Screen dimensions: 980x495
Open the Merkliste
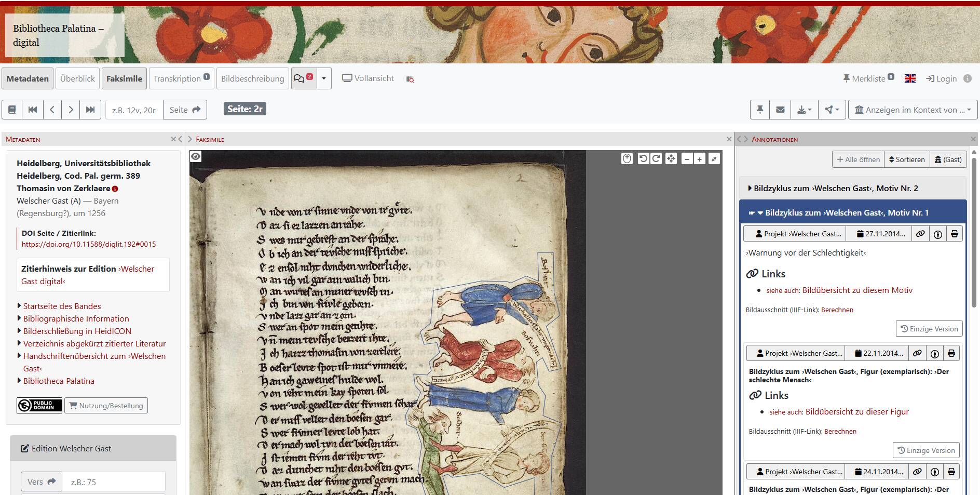coord(868,78)
